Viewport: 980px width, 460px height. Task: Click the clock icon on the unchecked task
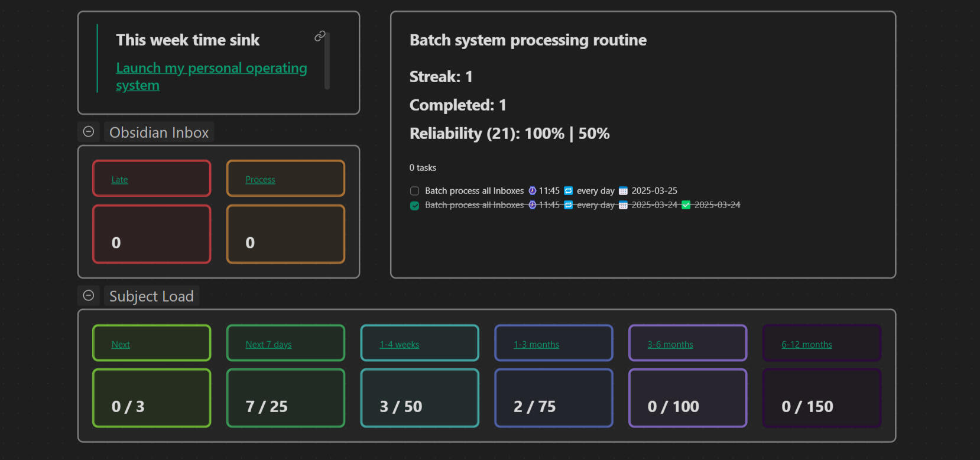[532, 191]
